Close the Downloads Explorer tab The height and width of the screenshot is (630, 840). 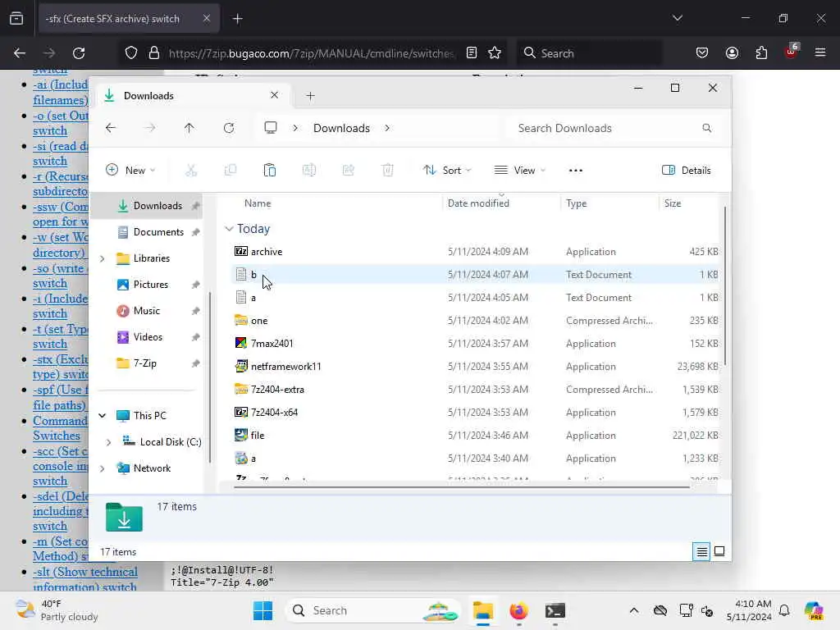tap(274, 95)
